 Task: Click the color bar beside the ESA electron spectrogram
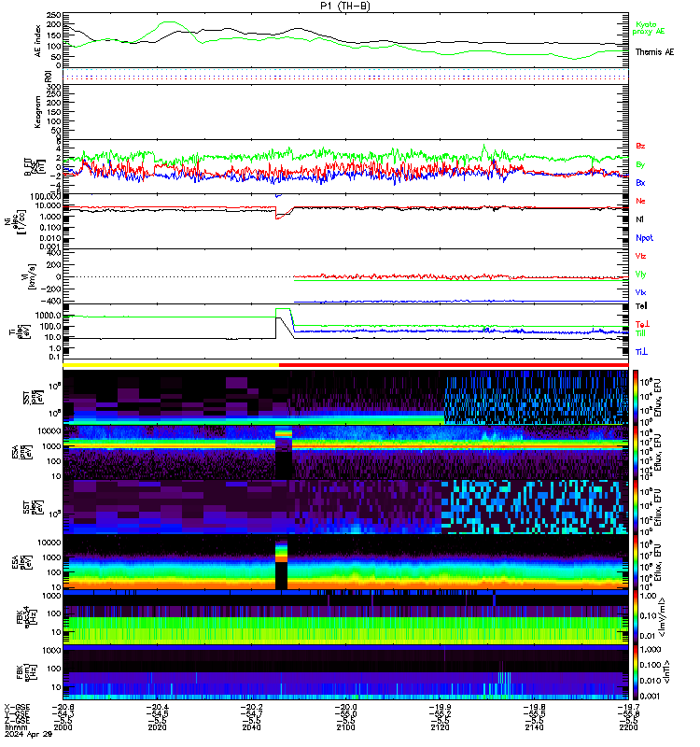pyautogui.click(x=636, y=562)
